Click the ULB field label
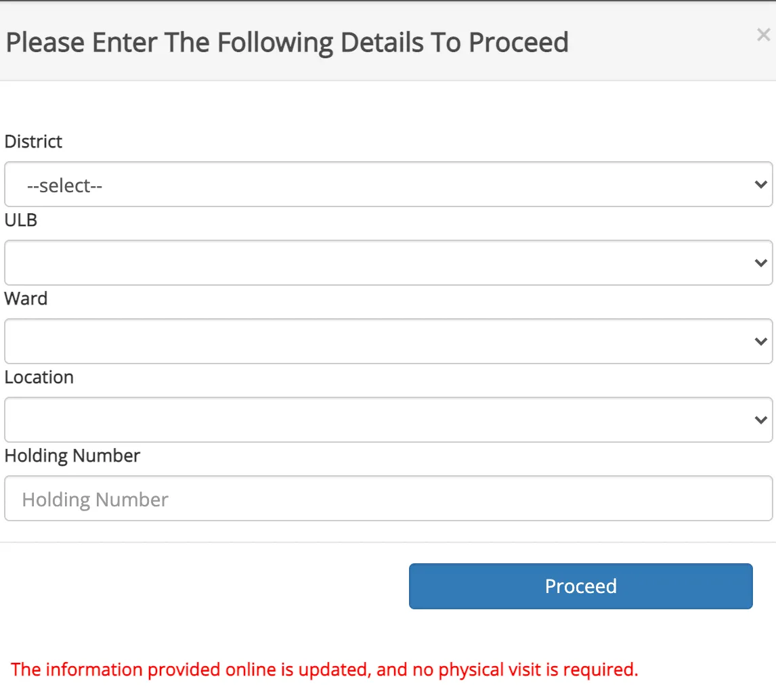The height and width of the screenshot is (700, 776). coord(21,220)
